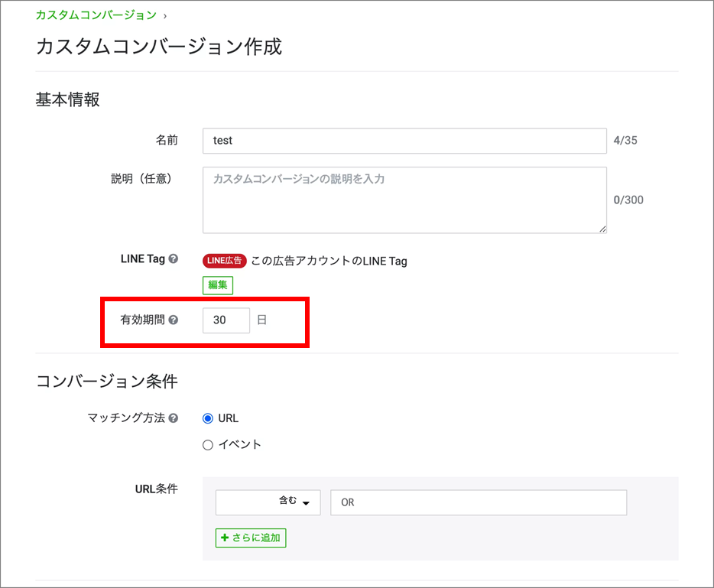Select the URL matching method radio
Screen dimensions: 714x588
pyautogui.click(x=208, y=418)
